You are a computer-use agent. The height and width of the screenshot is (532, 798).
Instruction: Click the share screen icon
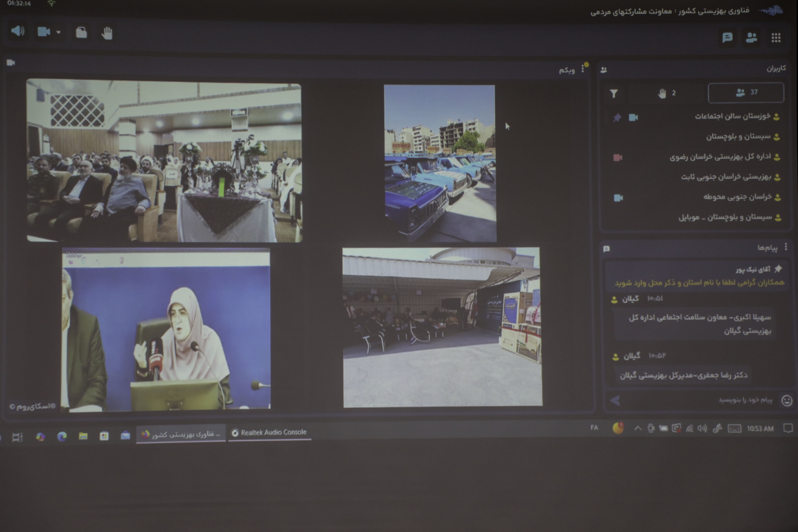click(81, 33)
